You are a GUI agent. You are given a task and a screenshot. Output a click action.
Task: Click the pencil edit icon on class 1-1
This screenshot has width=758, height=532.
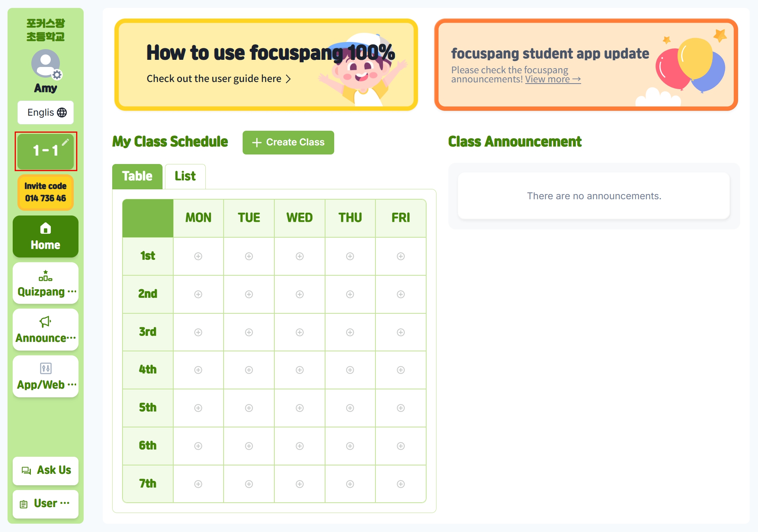pyautogui.click(x=65, y=142)
